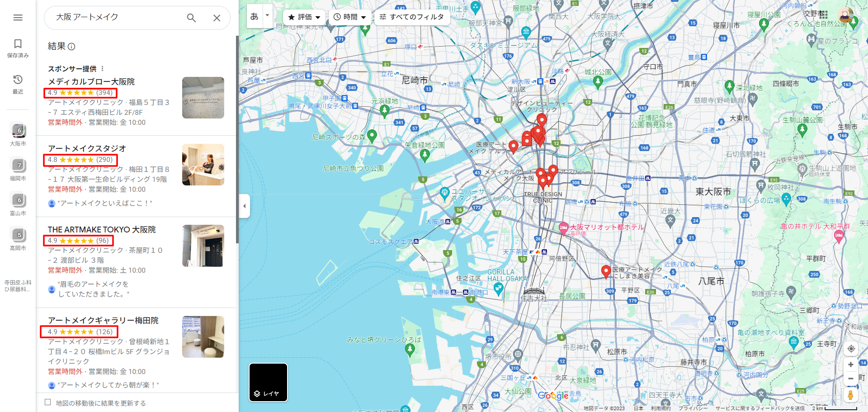Viewport: 868px width, 412px height.
Task: Select the 亀の井ホテル 大和平群 pin
Action: tap(839, 236)
